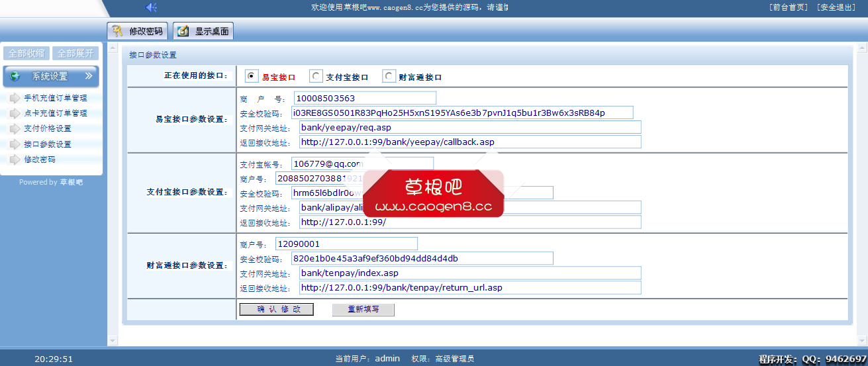Click the 正在使用的接口 label
This screenshot has height=366, width=868.
coord(196,76)
